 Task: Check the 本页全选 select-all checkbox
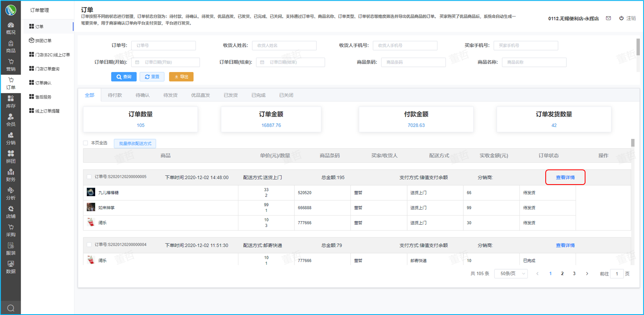(x=86, y=143)
